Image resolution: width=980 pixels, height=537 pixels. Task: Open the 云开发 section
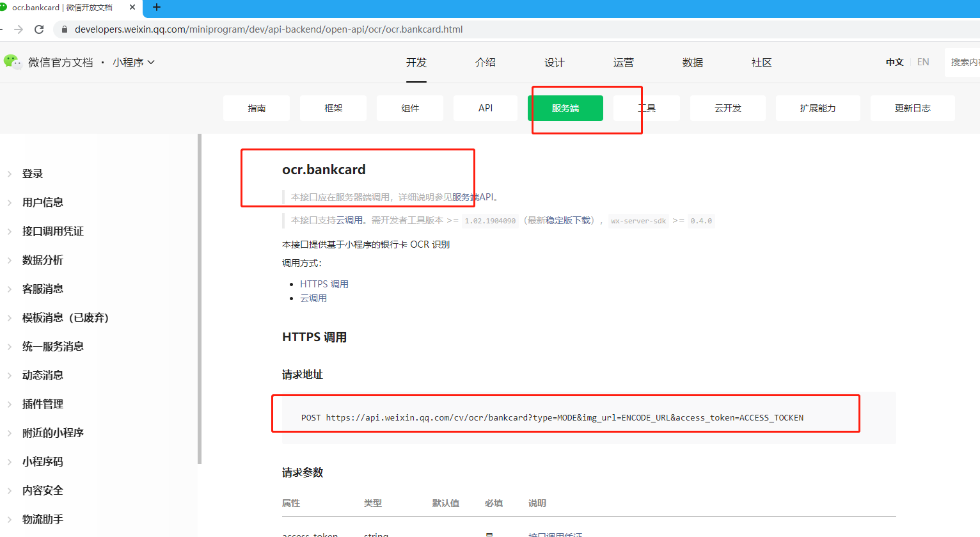point(727,108)
